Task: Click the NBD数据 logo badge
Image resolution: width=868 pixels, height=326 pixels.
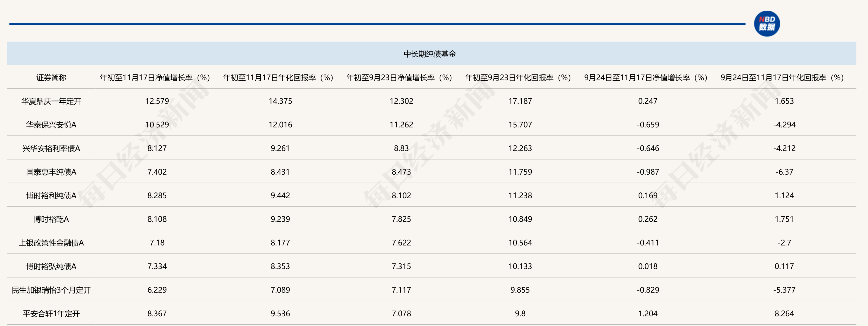Action: coord(767,23)
